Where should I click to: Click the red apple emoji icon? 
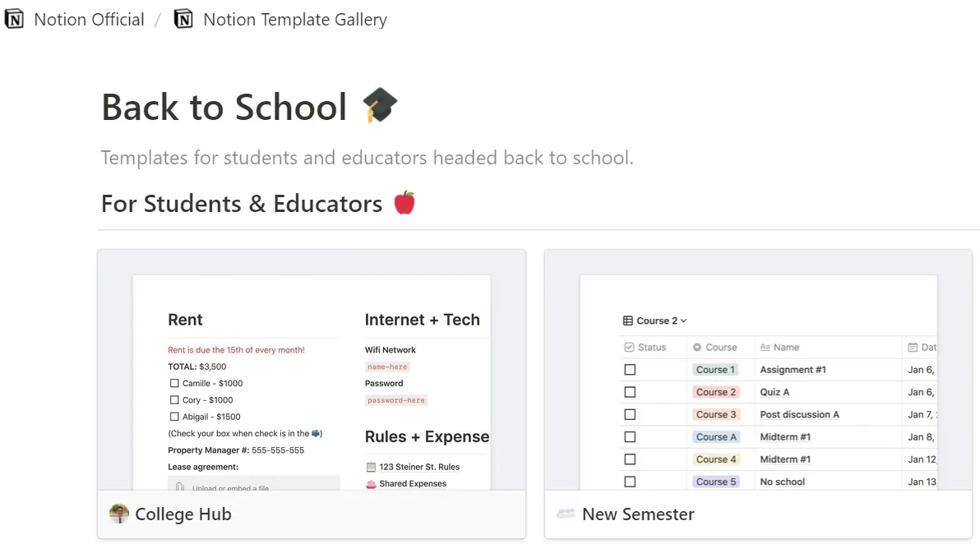tap(404, 202)
